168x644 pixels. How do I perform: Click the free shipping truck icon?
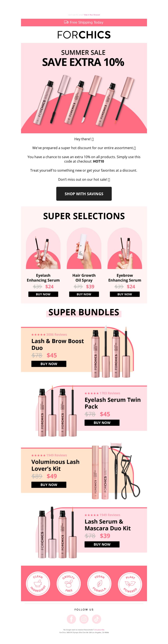pos(66,22)
